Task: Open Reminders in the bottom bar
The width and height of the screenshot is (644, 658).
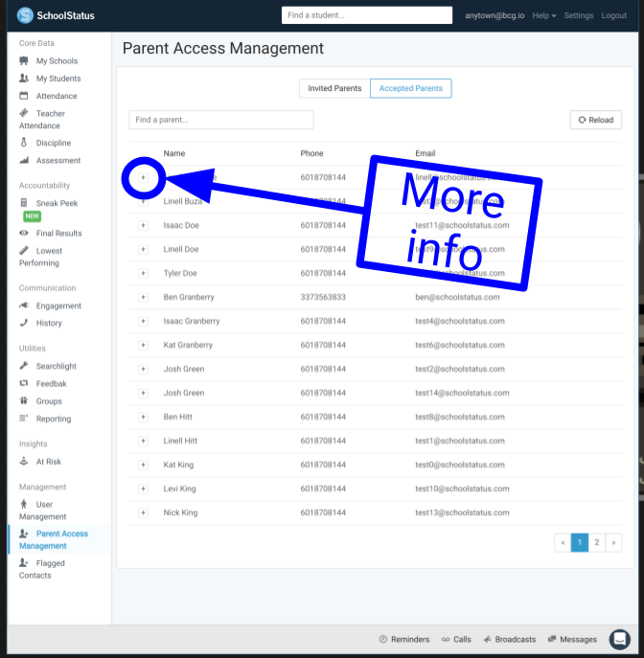Action: [406, 639]
